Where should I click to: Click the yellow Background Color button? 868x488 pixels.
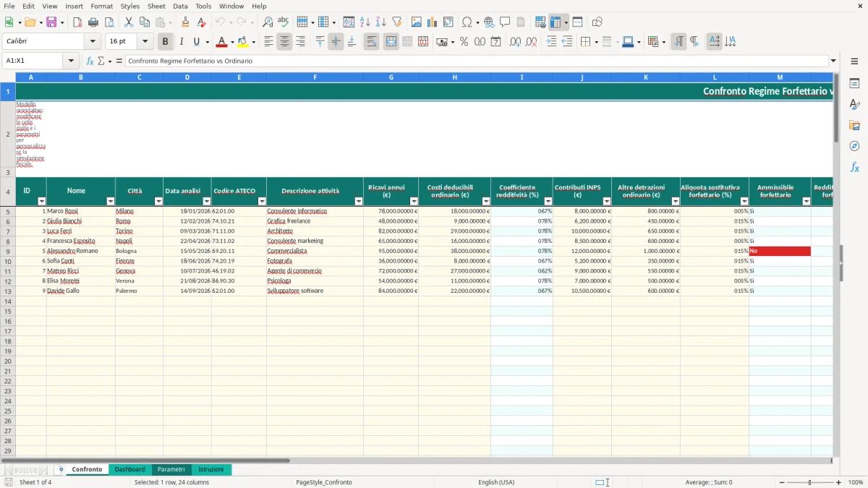(242, 42)
